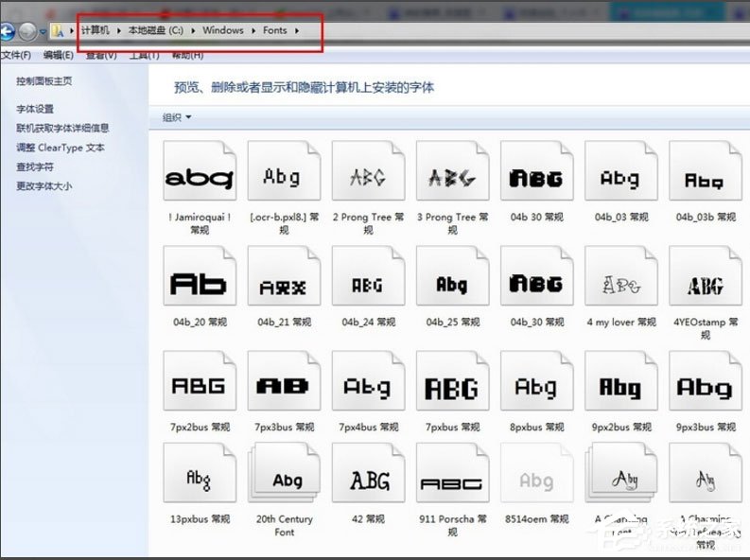Select the 2 Prong Tree font icon
The height and width of the screenshot is (560, 750).
tap(368, 170)
